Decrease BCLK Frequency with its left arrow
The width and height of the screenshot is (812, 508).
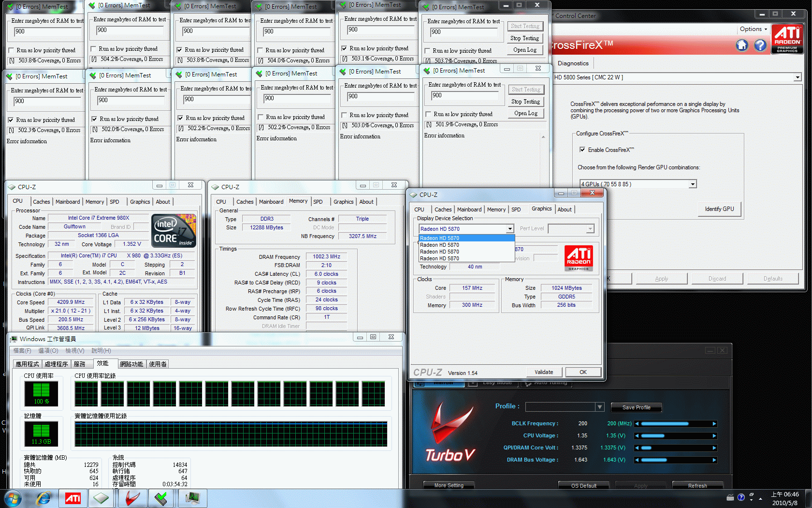point(637,424)
